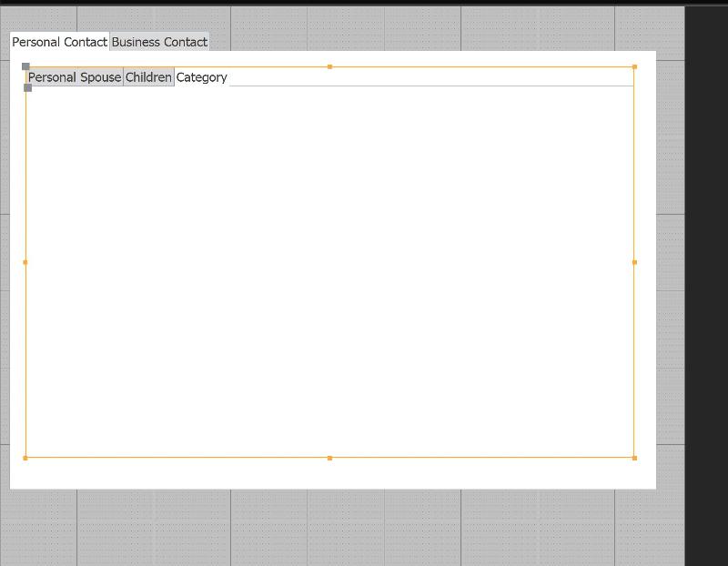Click the top-center orange resize handle
The image size is (728, 566).
[329, 66]
